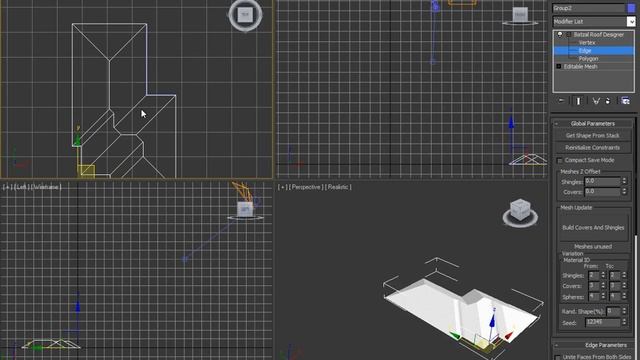Screen dimensions: 640x360
Task: Click the Covers Material ID From field
Action: (x=594, y=286)
